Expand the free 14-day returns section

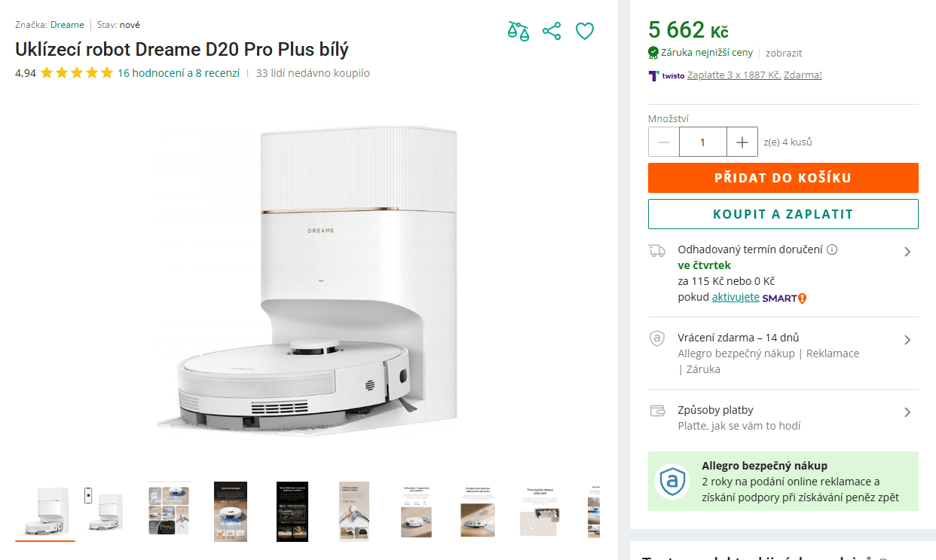[x=907, y=340]
